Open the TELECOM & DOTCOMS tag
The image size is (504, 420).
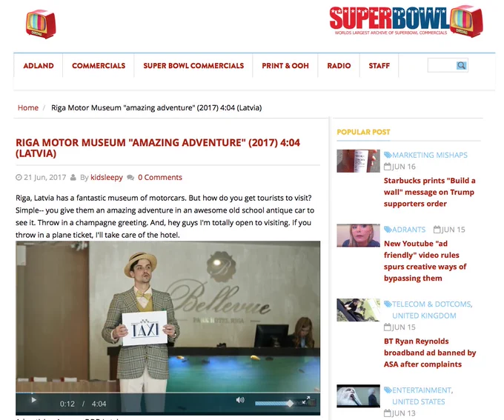coord(432,304)
